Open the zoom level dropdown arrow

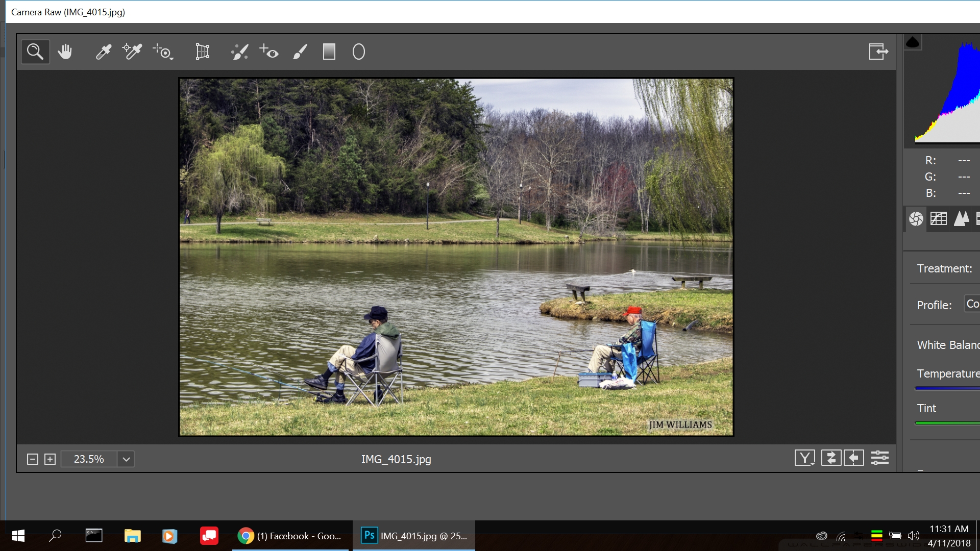(x=126, y=459)
